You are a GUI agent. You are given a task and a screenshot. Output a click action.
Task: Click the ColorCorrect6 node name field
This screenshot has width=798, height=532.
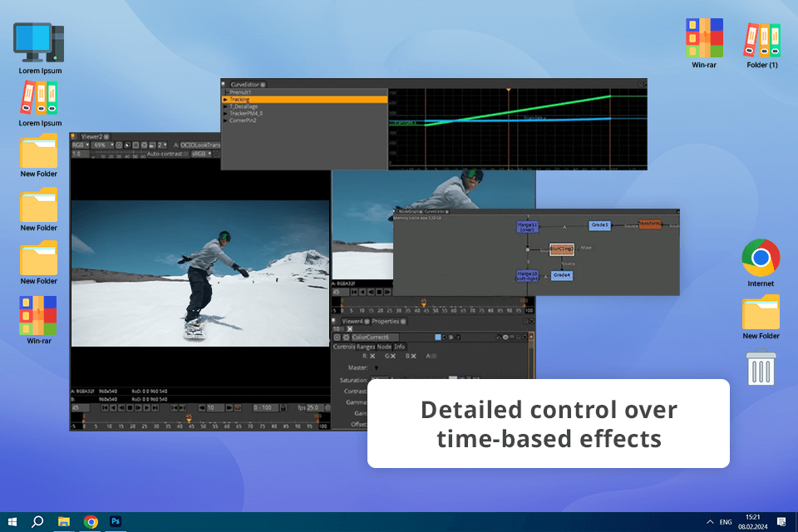point(375,337)
